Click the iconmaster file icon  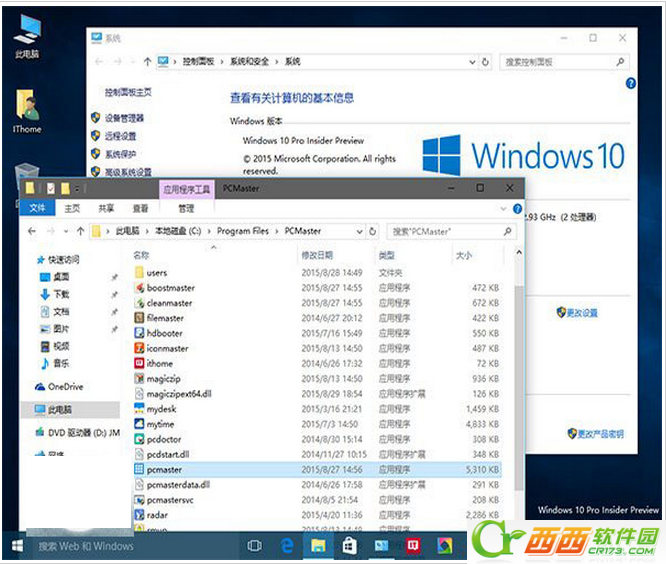coord(139,349)
